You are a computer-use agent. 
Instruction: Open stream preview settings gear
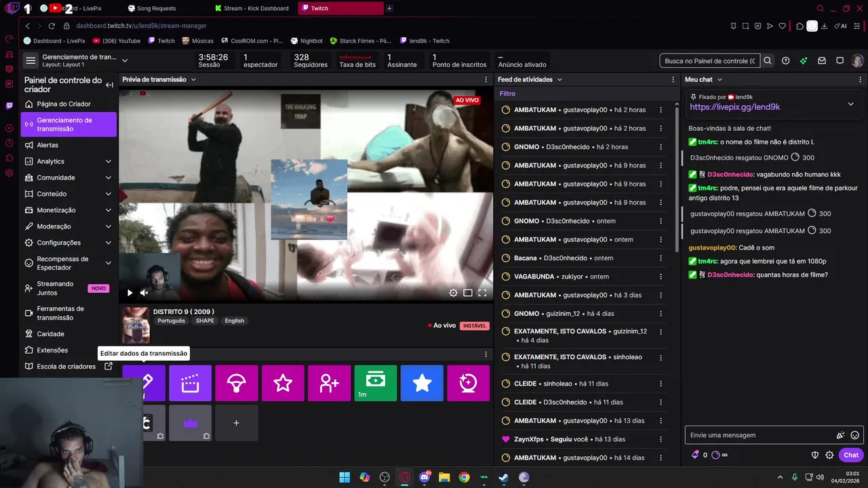coord(453,293)
